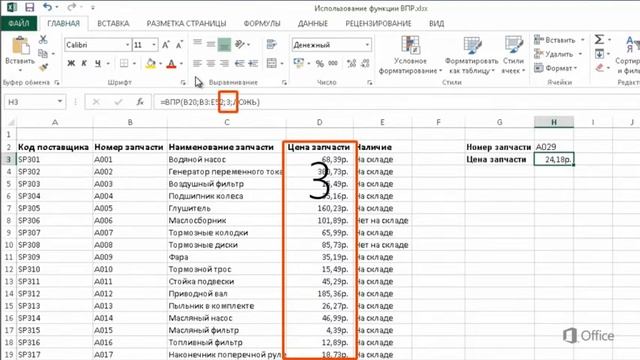The height and width of the screenshot is (360, 640).
Task: Click in the formula bar
Action: point(396,102)
